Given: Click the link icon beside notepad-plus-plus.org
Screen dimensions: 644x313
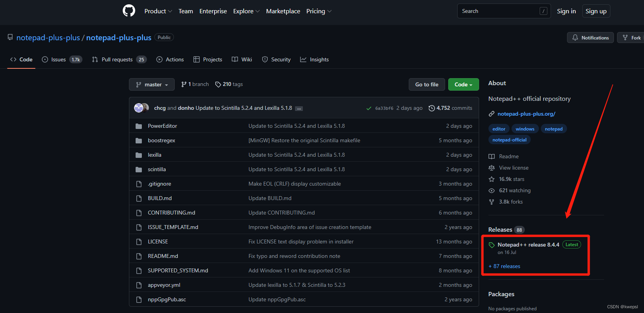Looking at the screenshot, I should [x=492, y=114].
